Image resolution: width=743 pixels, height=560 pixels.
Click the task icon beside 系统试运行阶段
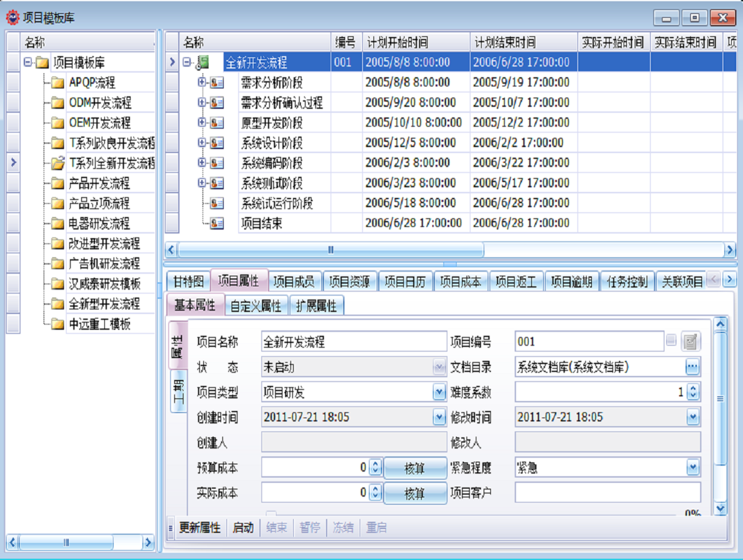pos(217,203)
